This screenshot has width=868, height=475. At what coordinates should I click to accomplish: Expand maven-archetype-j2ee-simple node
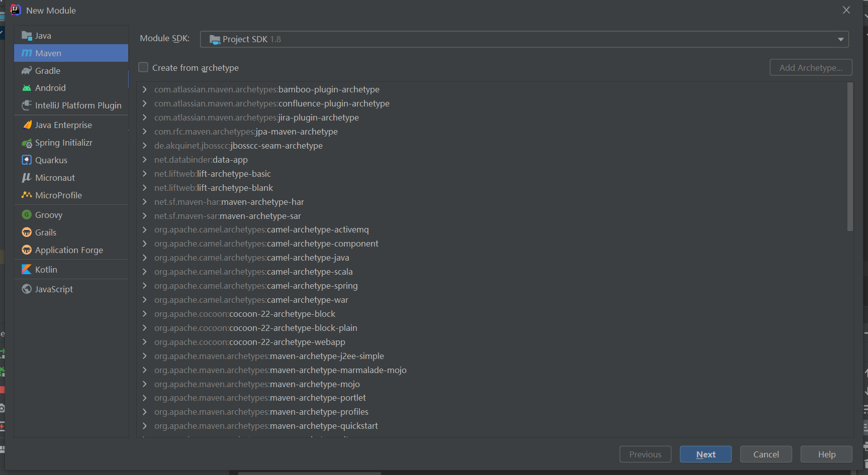point(145,356)
